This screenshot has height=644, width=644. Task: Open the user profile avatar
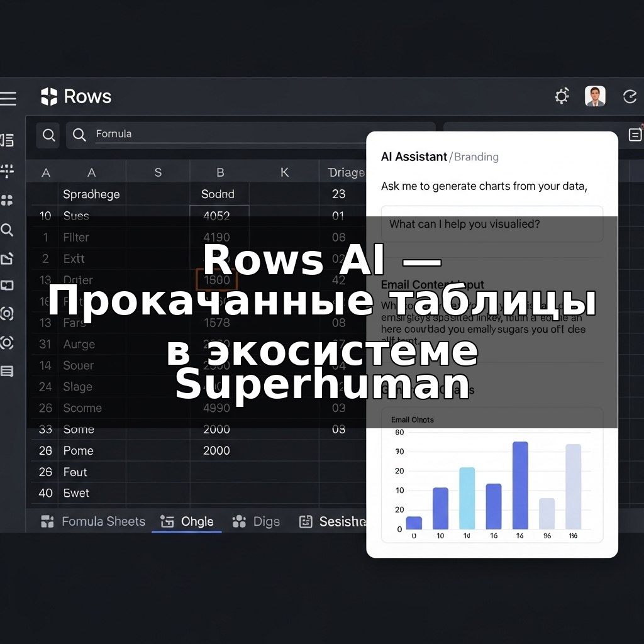coord(595,96)
